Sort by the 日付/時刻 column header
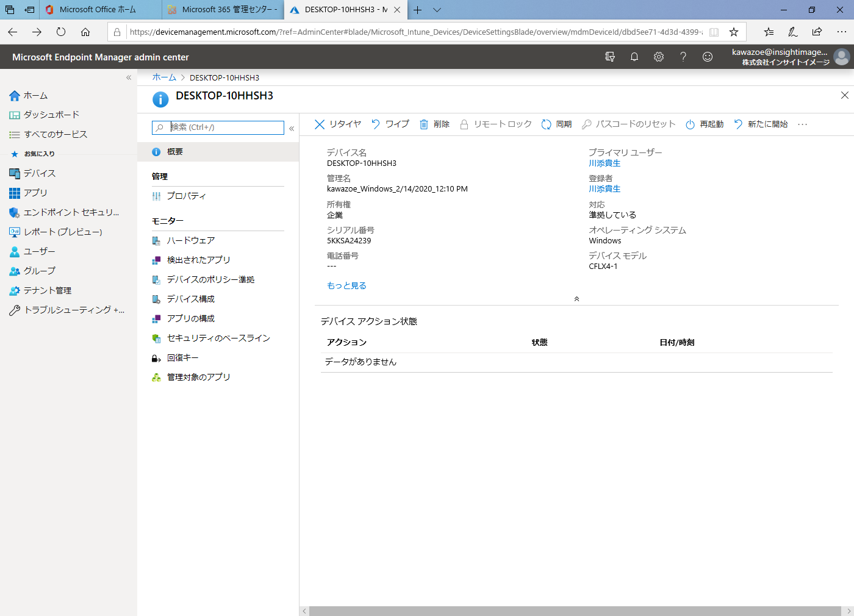The height and width of the screenshot is (616, 854). point(677,343)
